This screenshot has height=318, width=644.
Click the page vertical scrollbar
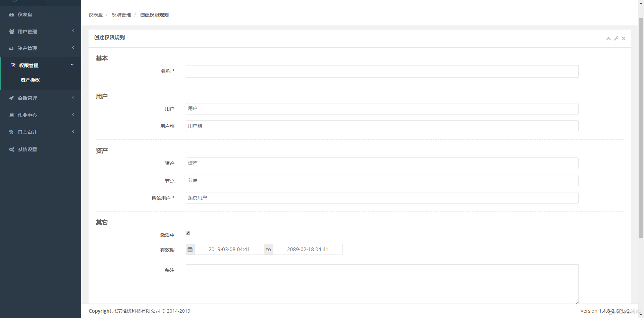pos(641,128)
